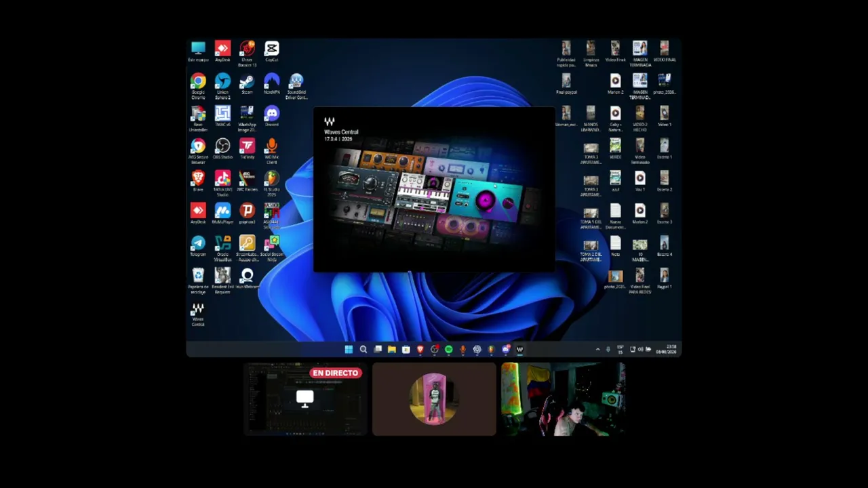Select the Telegram desktop shortcut
Screen dimensions: 868x488
click(198, 247)
